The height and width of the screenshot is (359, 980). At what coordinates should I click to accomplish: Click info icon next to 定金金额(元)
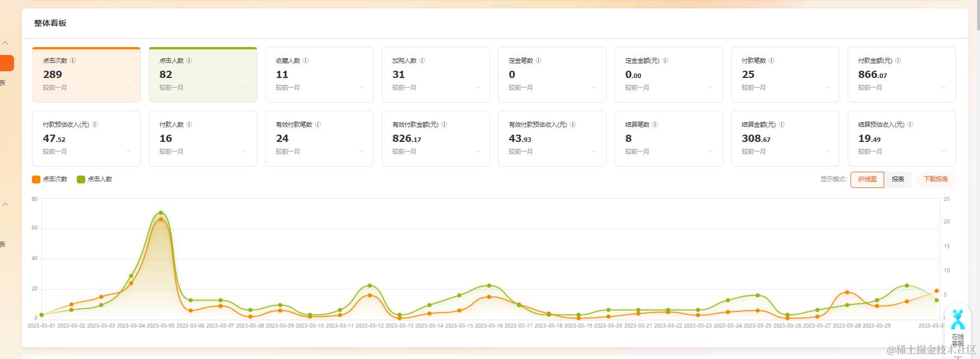(x=665, y=61)
